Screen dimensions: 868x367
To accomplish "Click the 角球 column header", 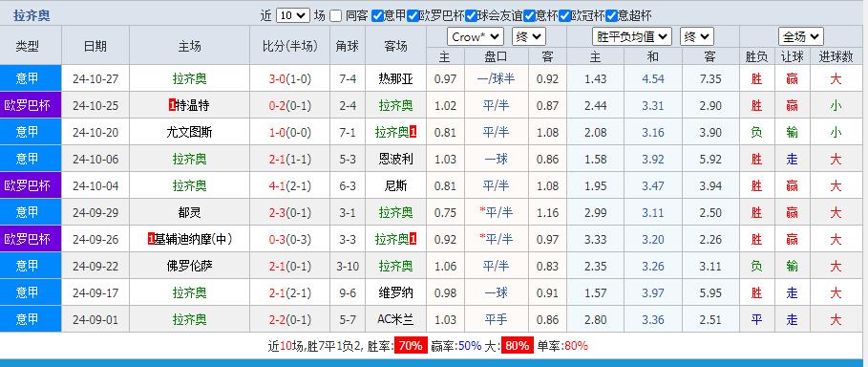I will 348,46.
